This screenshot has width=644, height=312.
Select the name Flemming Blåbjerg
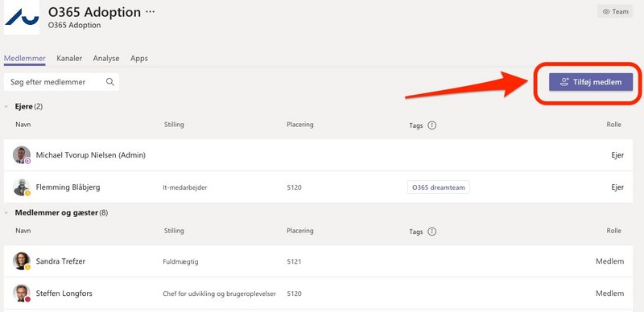(68, 187)
